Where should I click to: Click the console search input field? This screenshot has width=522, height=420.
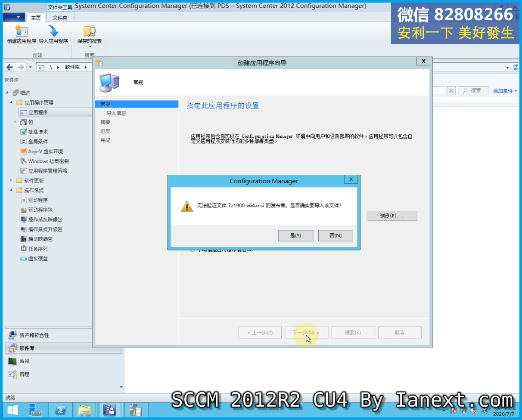tap(439, 90)
